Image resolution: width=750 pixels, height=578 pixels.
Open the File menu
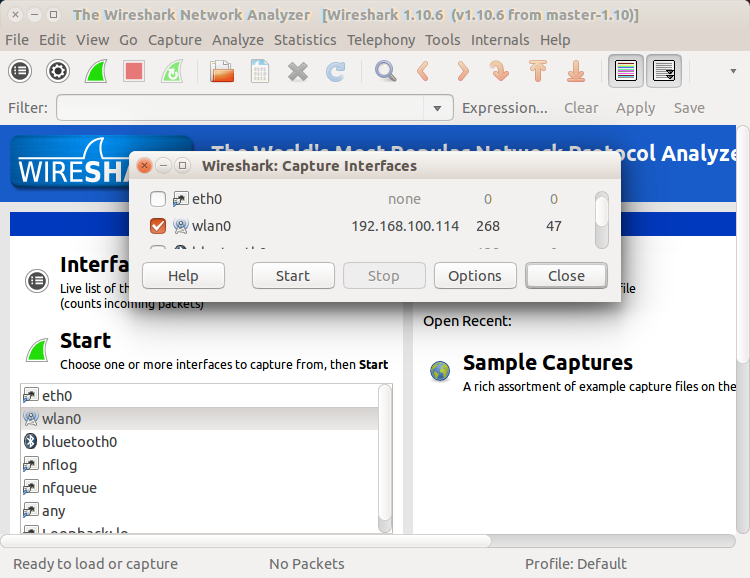click(x=17, y=40)
